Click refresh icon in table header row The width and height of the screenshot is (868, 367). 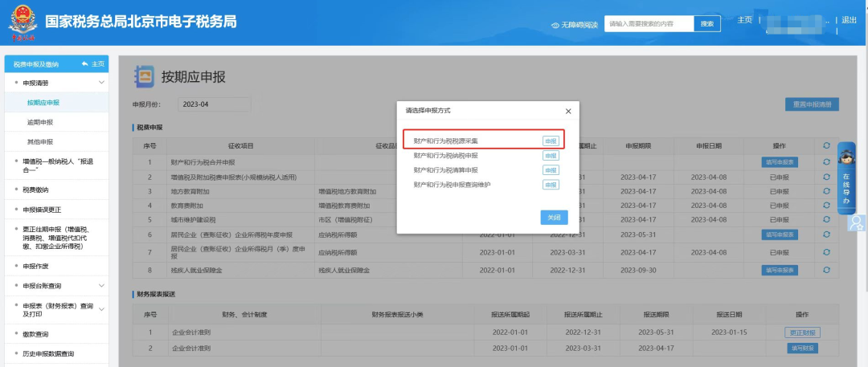825,145
